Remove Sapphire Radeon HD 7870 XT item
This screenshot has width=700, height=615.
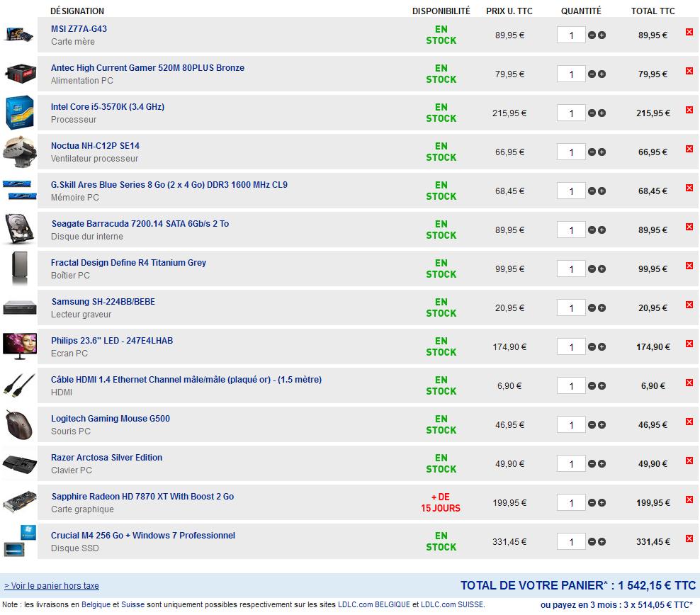point(689,500)
